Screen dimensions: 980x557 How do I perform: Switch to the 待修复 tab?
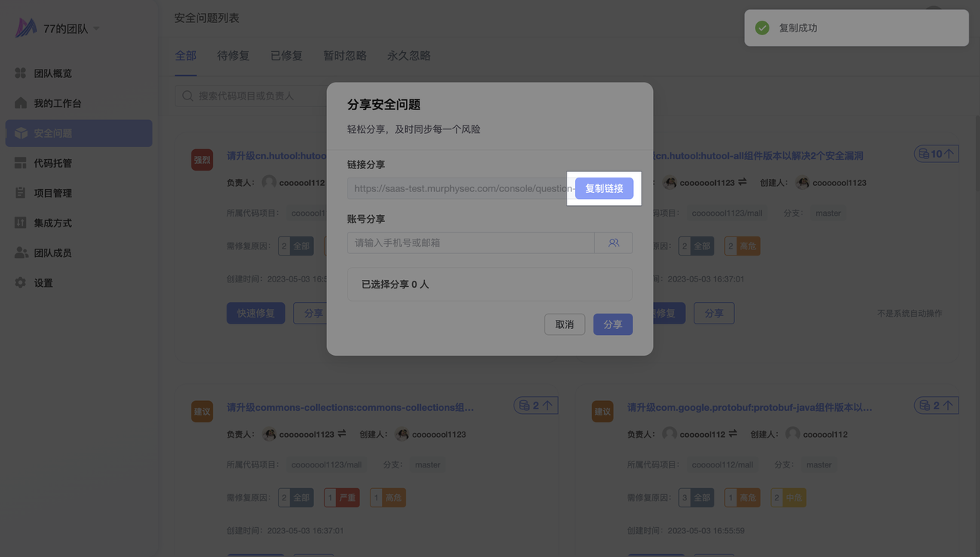233,56
